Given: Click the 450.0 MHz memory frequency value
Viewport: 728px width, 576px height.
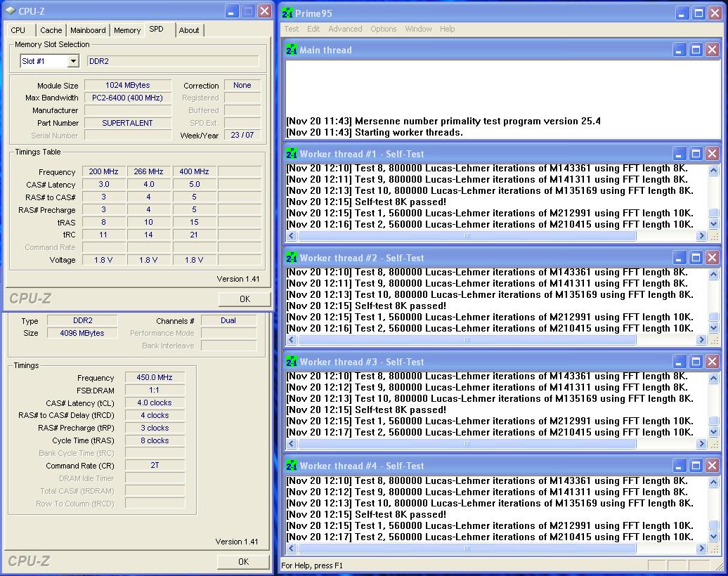Looking at the screenshot, I should click(x=155, y=377).
